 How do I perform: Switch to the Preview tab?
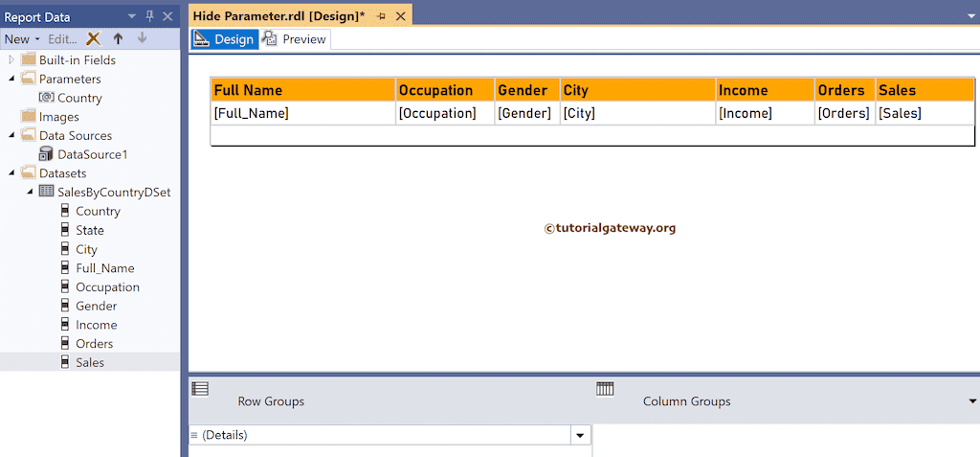coord(295,39)
